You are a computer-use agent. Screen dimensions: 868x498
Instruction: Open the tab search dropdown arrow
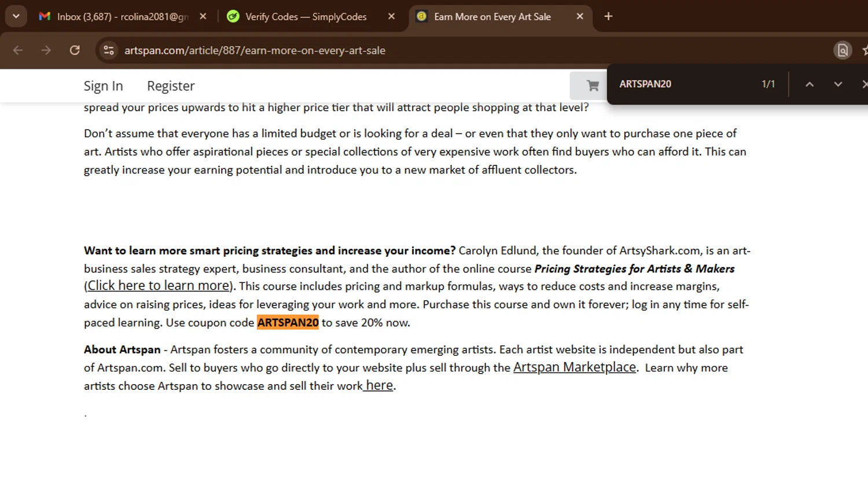pos(16,16)
